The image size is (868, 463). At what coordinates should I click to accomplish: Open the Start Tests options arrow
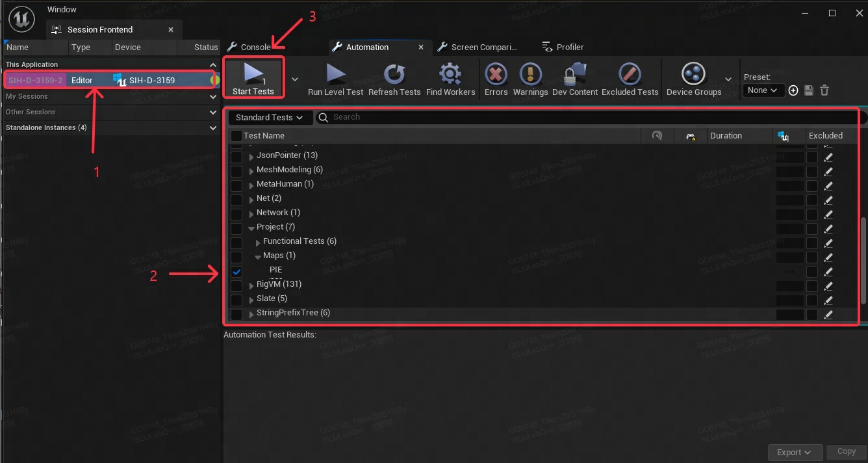295,79
